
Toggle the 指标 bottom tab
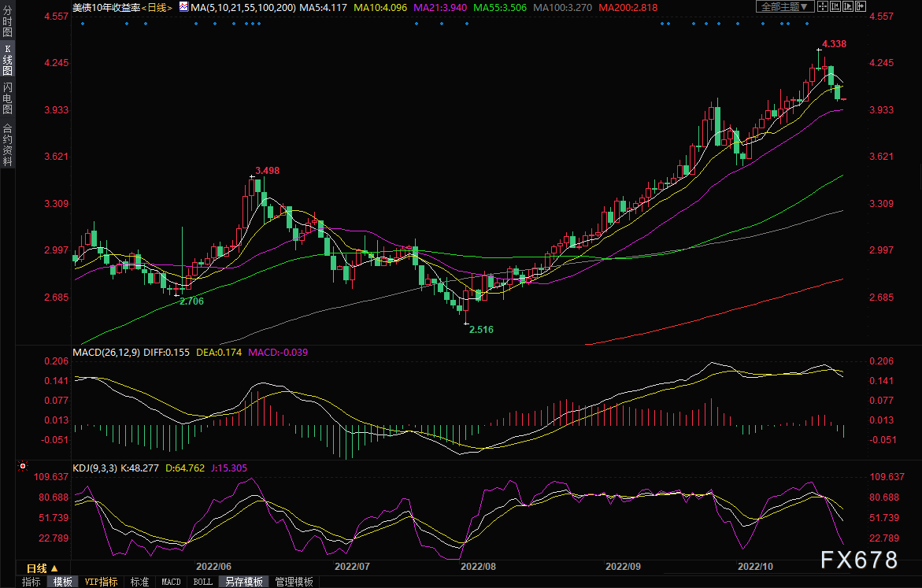[x=31, y=582]
